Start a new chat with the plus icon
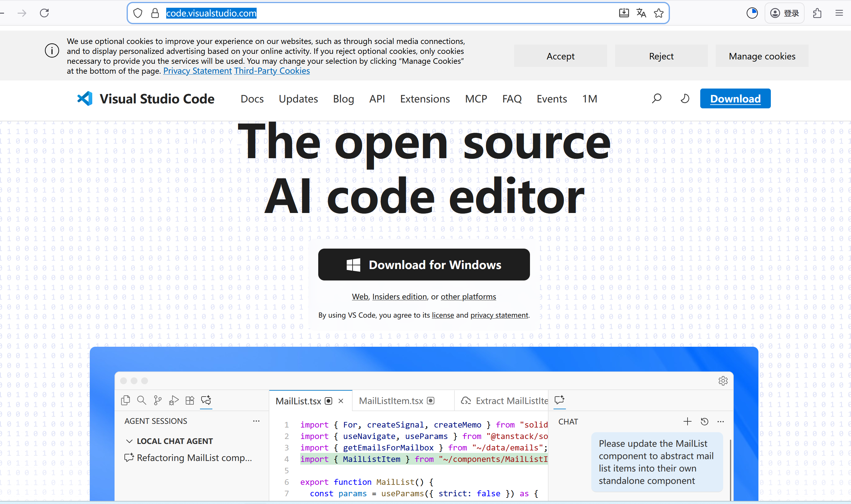The image size is (851, 504). pyautogui.click(x=687, y=421)
